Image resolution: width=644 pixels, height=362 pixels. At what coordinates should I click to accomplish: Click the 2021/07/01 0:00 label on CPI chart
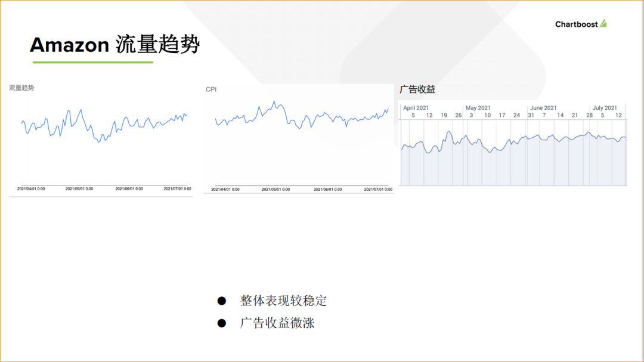pyautogui.click(x=378, y=188)
